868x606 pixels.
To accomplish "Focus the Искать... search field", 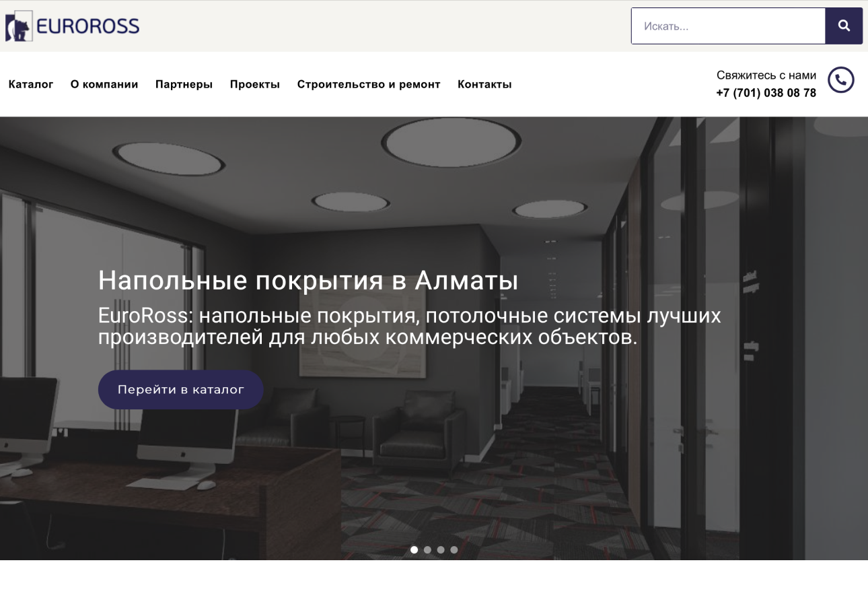I will pos(728,26).
